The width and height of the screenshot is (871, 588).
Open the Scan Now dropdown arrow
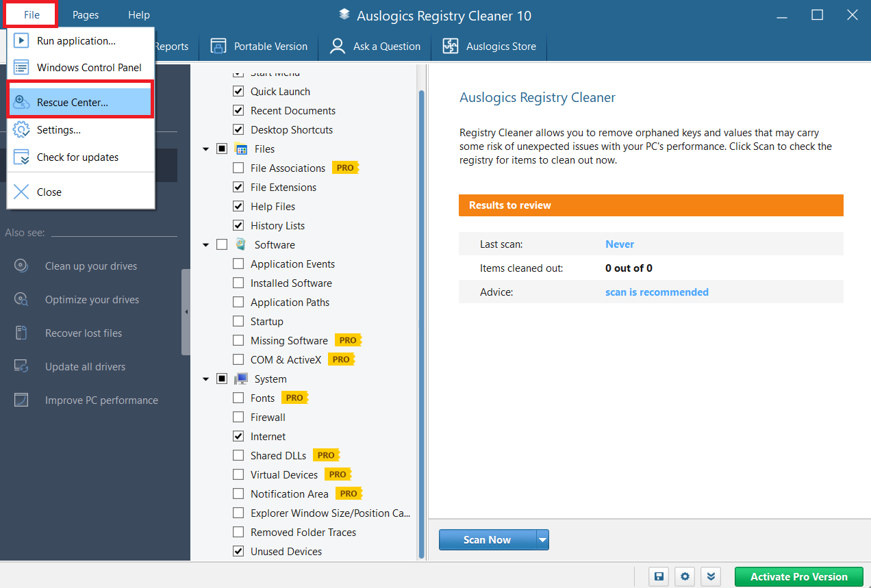(542, 540)
